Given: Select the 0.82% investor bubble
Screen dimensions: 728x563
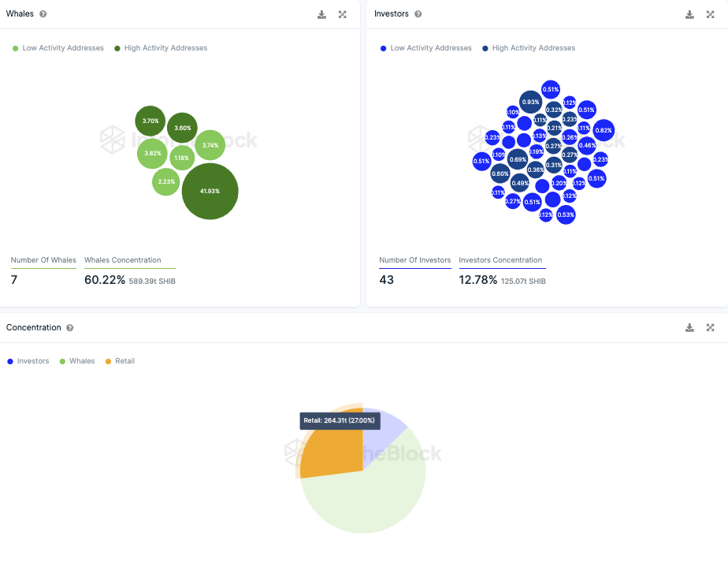Looking at the screenshot, I should tap(604, 130).
